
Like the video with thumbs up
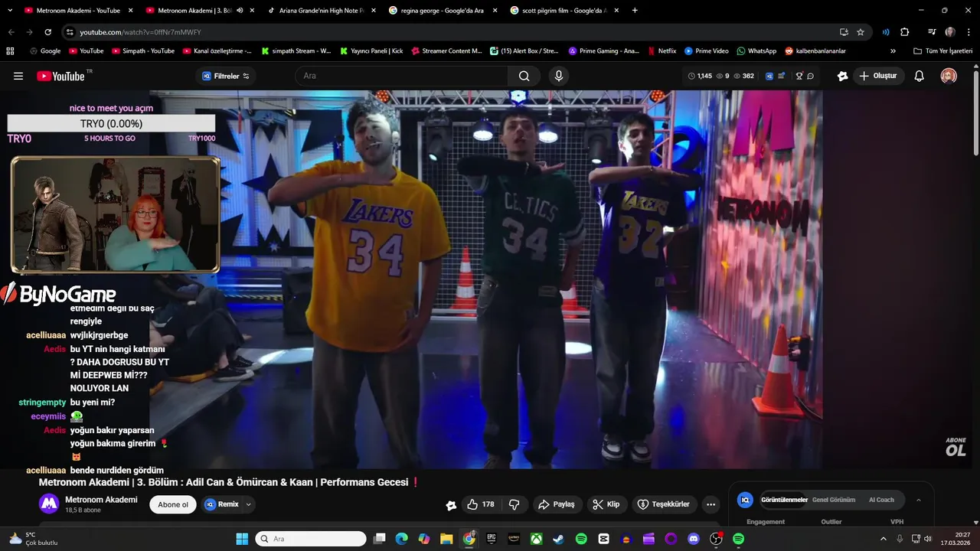pos(481,504)
